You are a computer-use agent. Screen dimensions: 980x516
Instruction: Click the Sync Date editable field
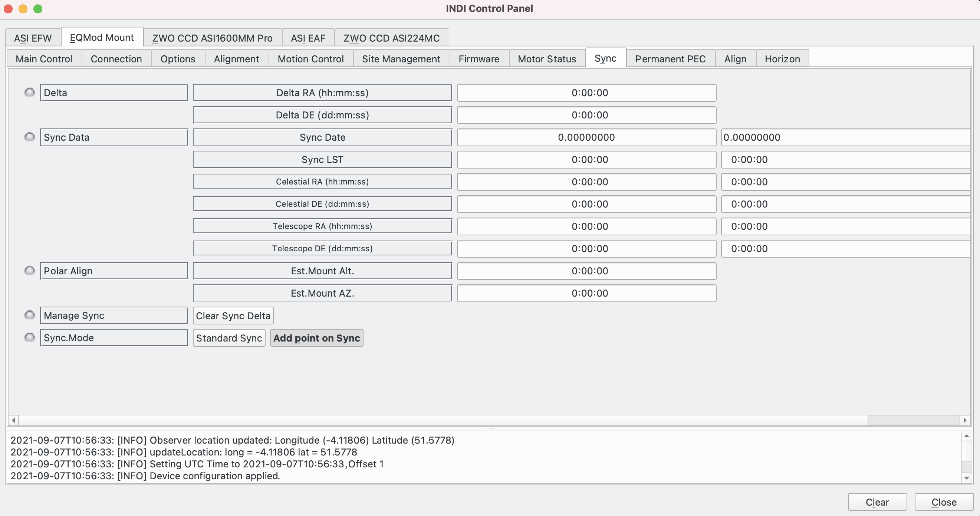click(846, 137)
